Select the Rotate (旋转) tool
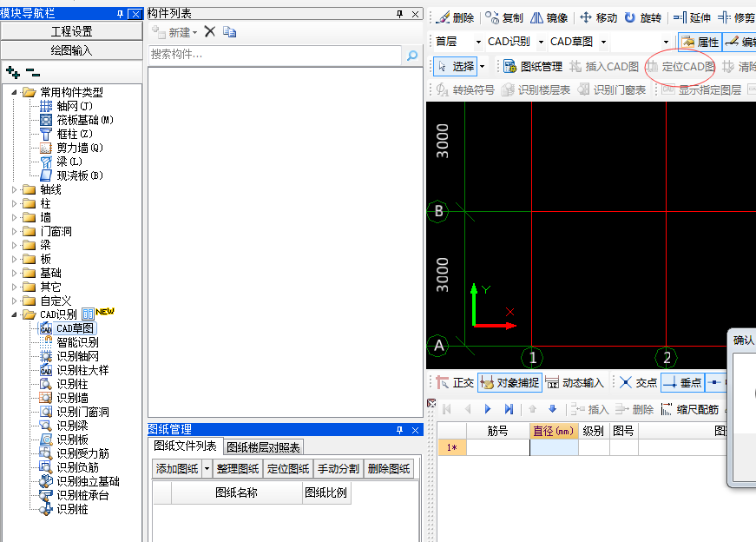The width and height of the screenshot is (756, 542). [642, 18]
